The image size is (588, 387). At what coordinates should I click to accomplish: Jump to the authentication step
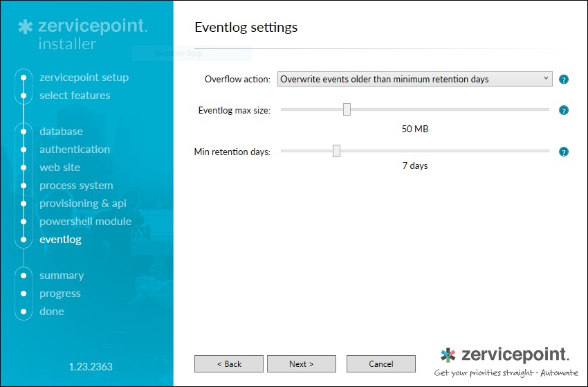click(75, 150)
